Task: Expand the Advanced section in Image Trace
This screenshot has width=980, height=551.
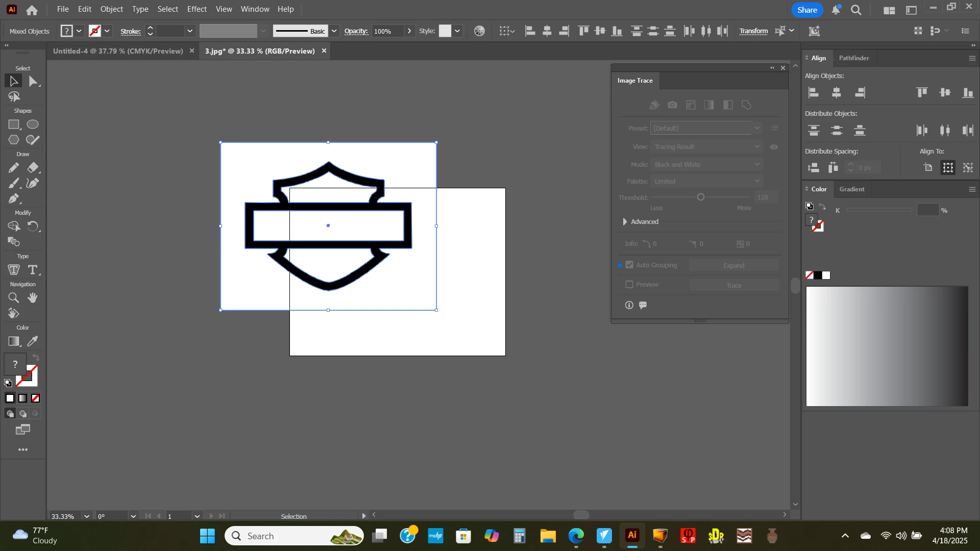Action: coord(625,222)
